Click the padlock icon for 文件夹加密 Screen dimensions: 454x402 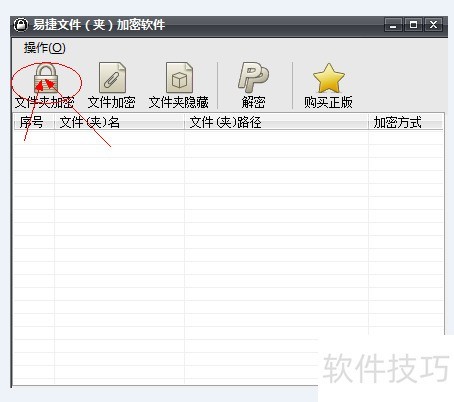pyautogui.click(x=46, y=78)
